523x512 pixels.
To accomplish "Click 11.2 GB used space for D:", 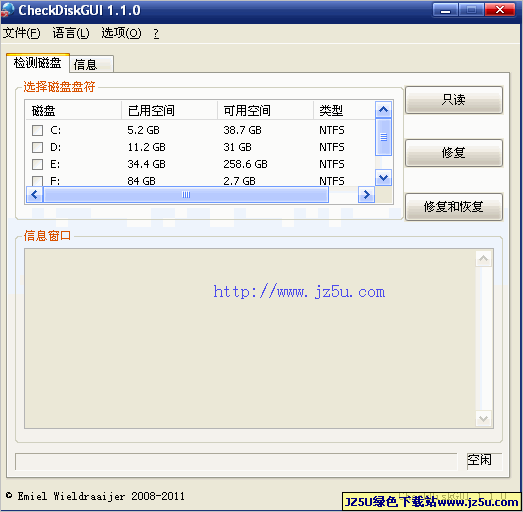I will click(146, 147).
